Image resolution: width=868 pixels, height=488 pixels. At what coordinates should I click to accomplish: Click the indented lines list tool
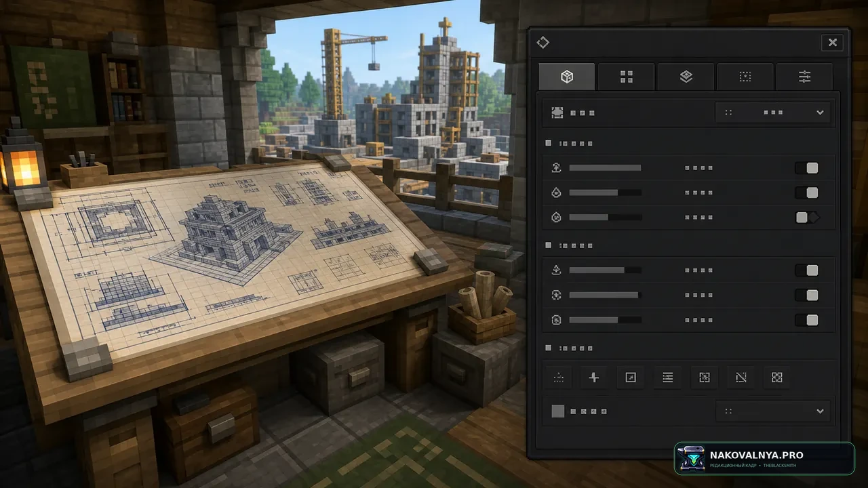tap(668, 378)
